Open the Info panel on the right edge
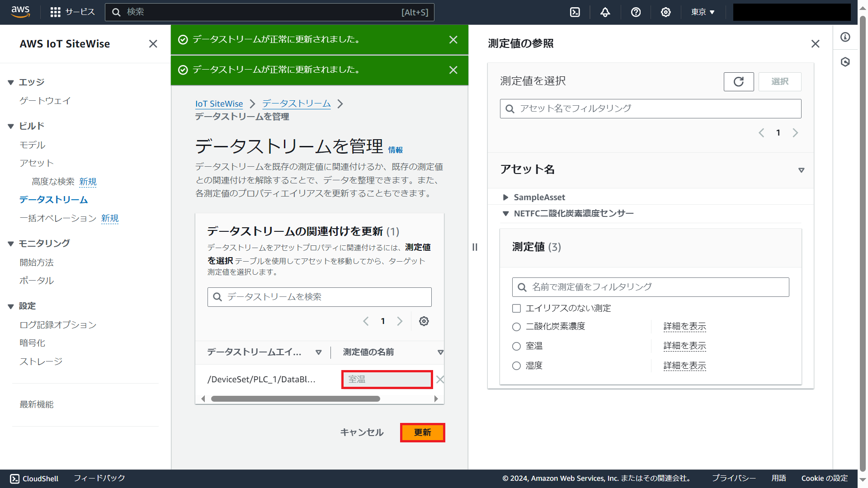 point(845,38)
